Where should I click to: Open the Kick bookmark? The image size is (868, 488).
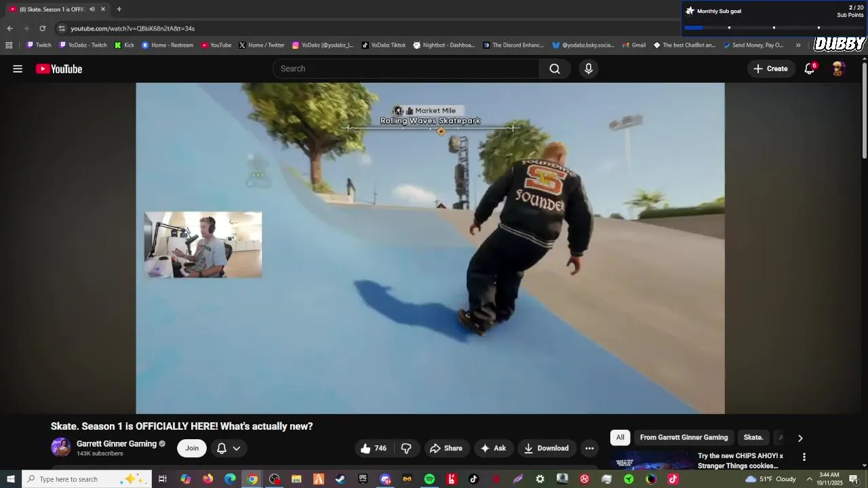(x=124, y=45)
